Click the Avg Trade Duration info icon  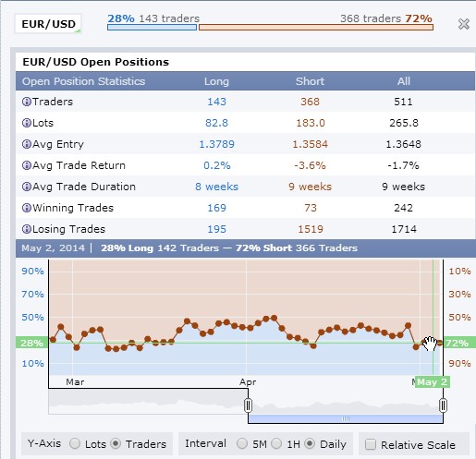tap(27, 187)
